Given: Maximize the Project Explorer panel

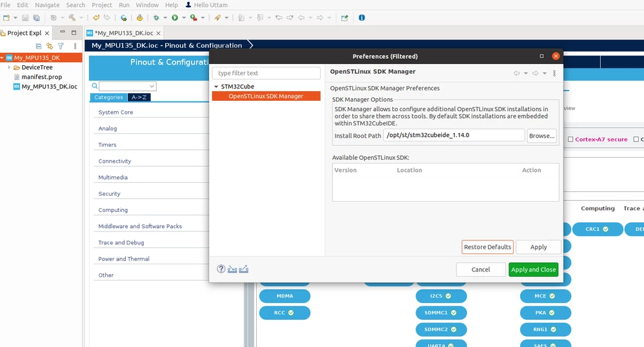Looking at the screenshot, I should 74,32.
